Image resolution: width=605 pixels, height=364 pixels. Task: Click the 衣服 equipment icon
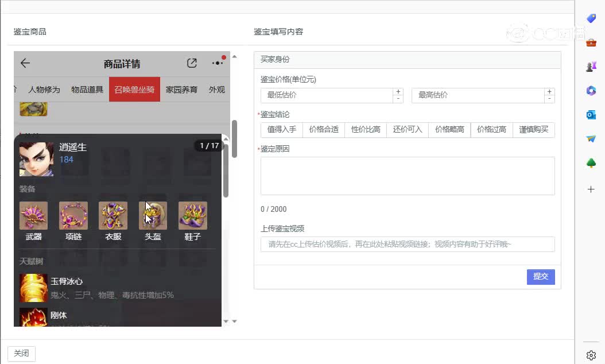click(113, 216)
